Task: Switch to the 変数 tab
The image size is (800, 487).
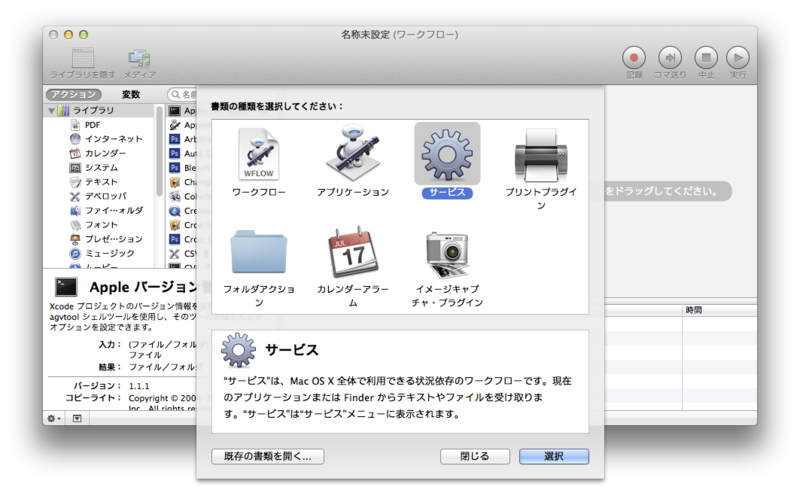Action: coord(131,94)
